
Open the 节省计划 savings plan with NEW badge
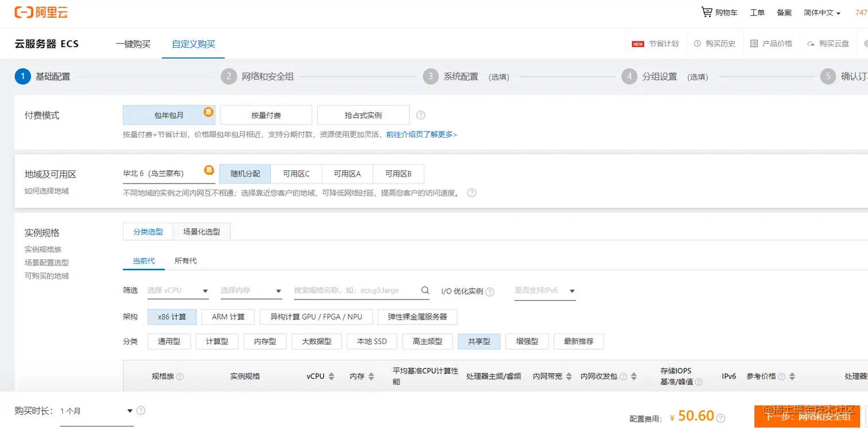pos(655,44)
